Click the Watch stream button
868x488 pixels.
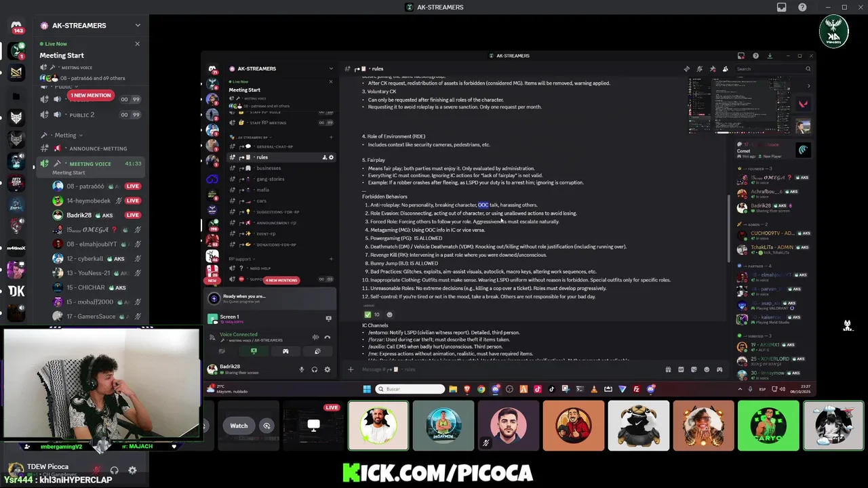[239, 426]
